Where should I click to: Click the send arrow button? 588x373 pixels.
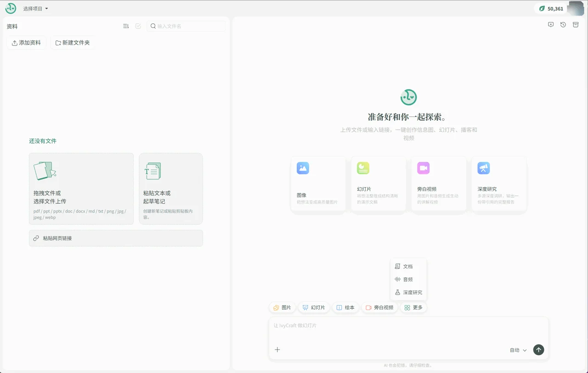(x=538, y=350)
